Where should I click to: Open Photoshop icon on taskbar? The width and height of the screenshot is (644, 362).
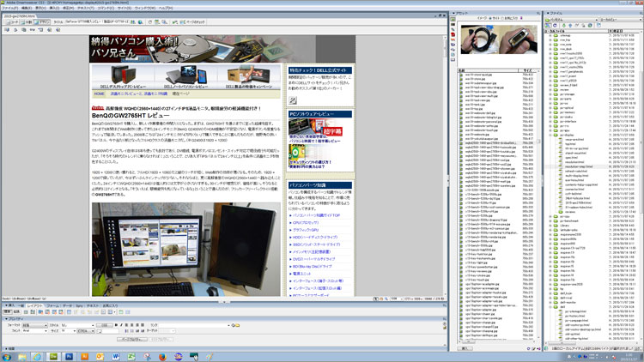tap(69, 357)
